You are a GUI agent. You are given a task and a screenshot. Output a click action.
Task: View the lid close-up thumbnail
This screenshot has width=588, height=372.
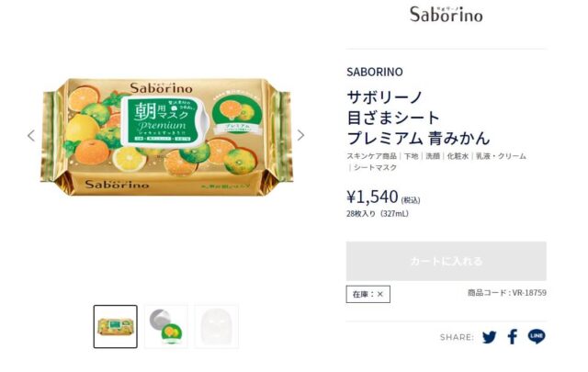point(166,327)
